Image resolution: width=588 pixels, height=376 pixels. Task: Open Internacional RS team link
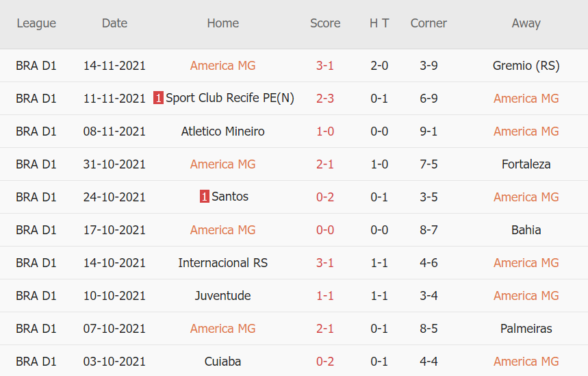pyautogui.click(x=223, y=263)
